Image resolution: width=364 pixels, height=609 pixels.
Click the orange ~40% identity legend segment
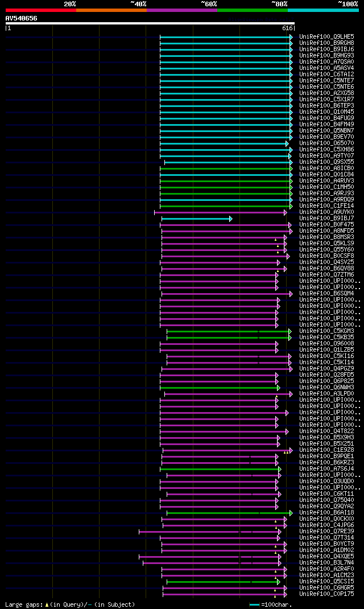tap(111, 10)
